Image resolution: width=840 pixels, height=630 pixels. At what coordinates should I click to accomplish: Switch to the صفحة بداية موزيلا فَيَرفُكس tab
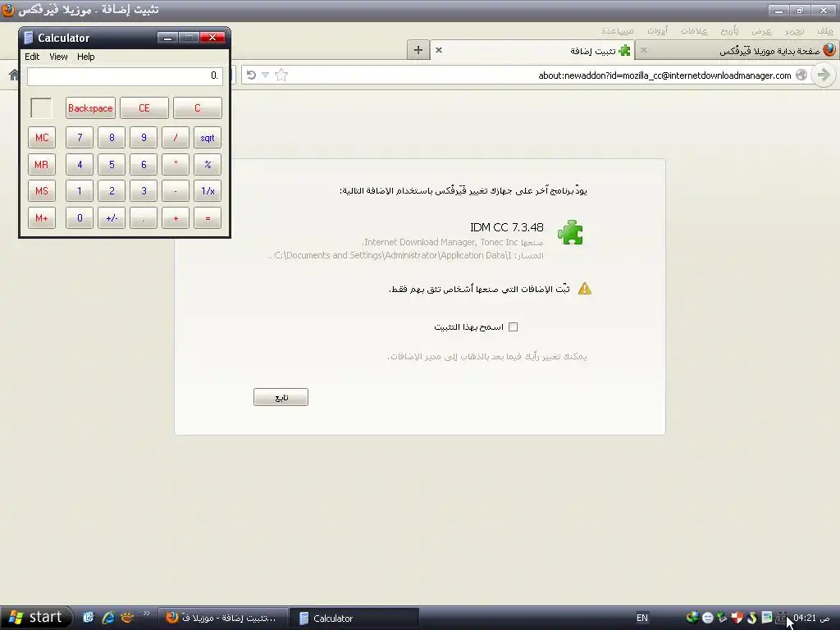(x=738, y=50)
